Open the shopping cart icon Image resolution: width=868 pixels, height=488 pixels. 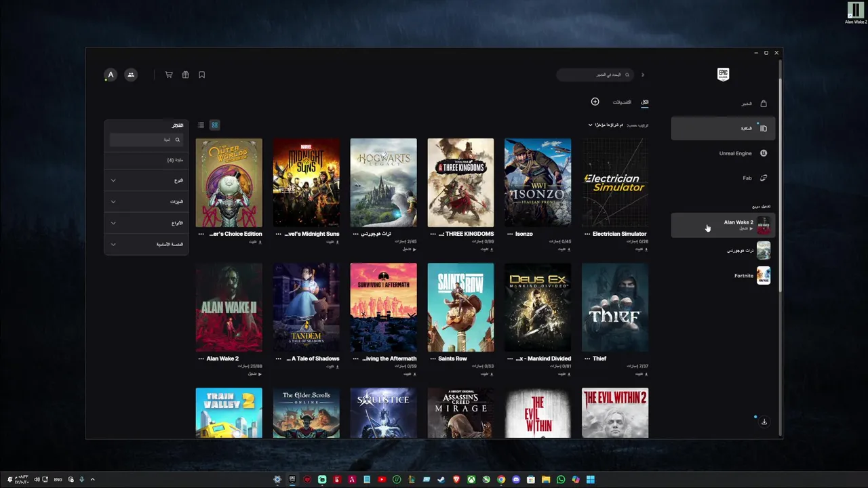(169, 75)
